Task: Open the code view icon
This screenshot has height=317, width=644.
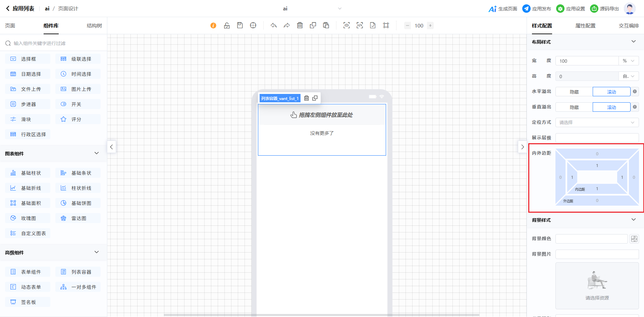Action: coord(360,25)
